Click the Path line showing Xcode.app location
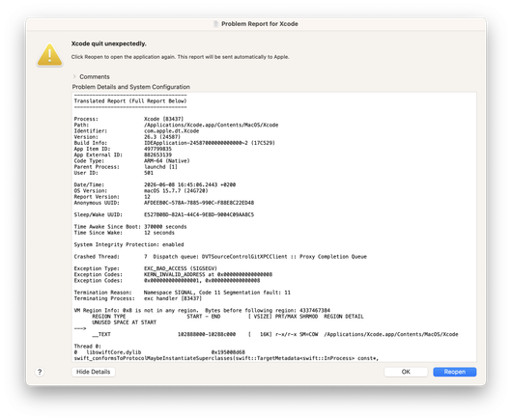This screenshot has height=420, width=512. click(x=176, y=125)
